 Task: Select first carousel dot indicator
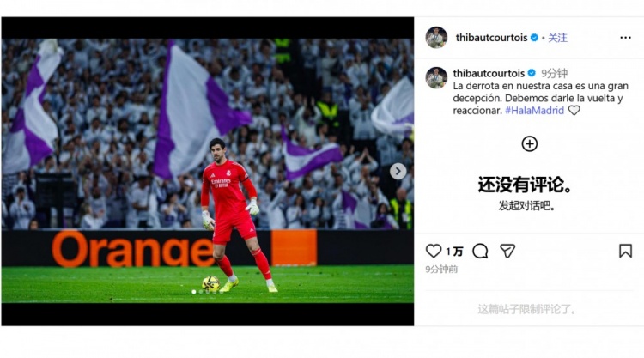(x=194, y=292)
